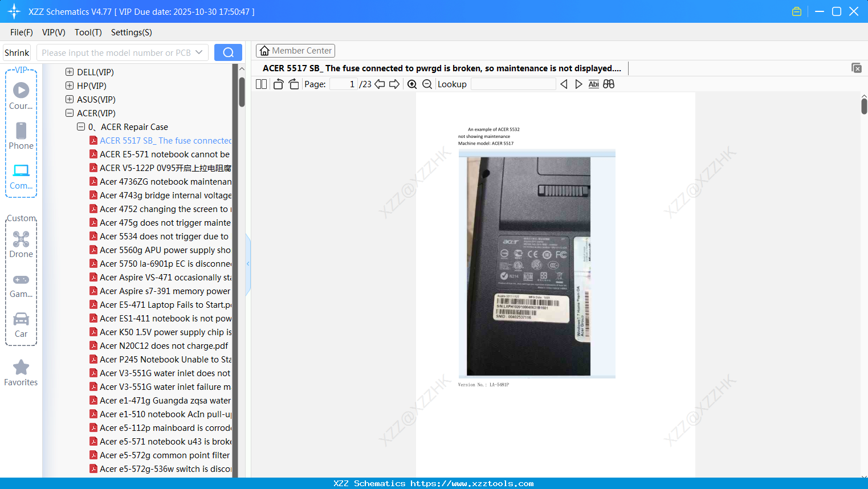Go to the next page arrow
Viewport: 868px width, 489px height.
coord(394,84)
